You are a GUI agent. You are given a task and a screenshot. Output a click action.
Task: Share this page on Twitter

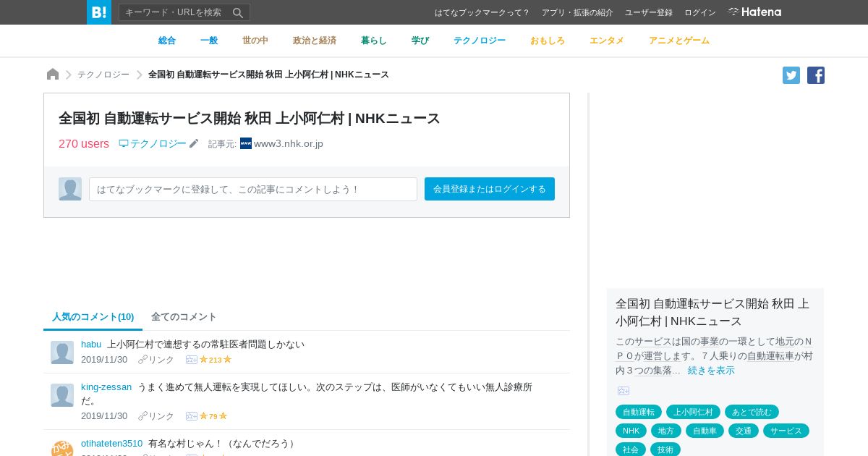(791, 75)
